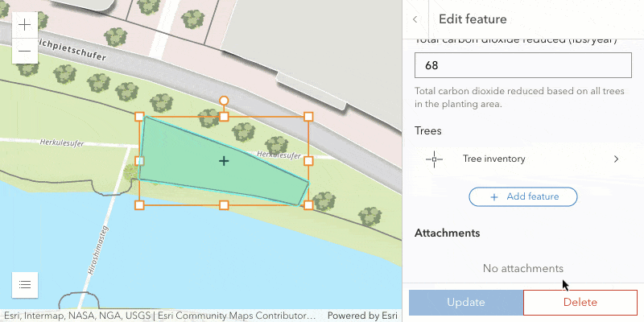Expand the map attribution text
The image size is (644, 322).
[x=159, y=316]
